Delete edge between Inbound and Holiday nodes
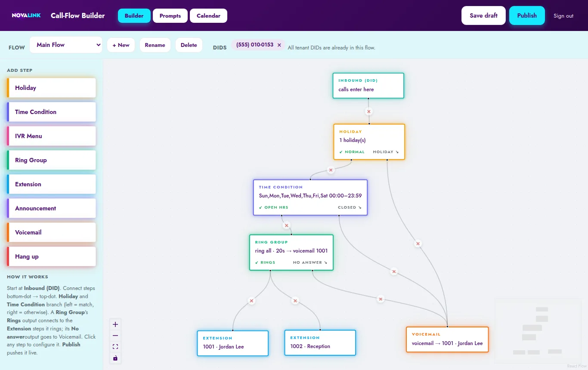588x370 pixels. [x=368, y=111]
